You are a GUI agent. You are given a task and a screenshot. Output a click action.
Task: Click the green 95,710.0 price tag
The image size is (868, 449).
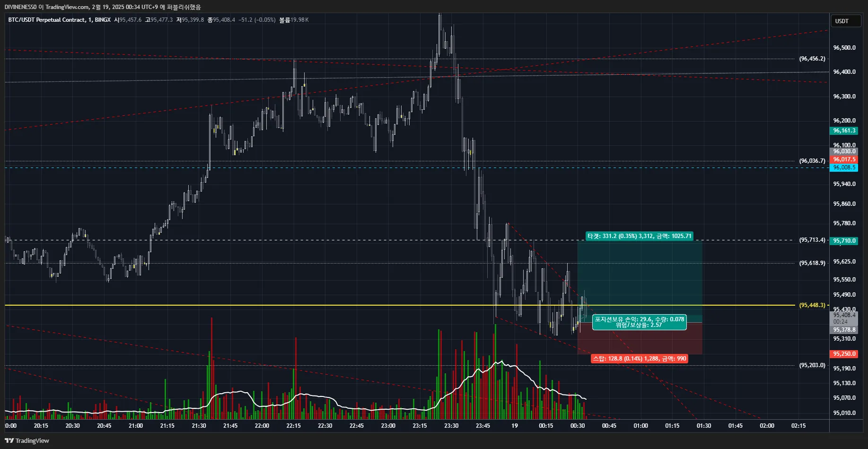click(844, 241)
